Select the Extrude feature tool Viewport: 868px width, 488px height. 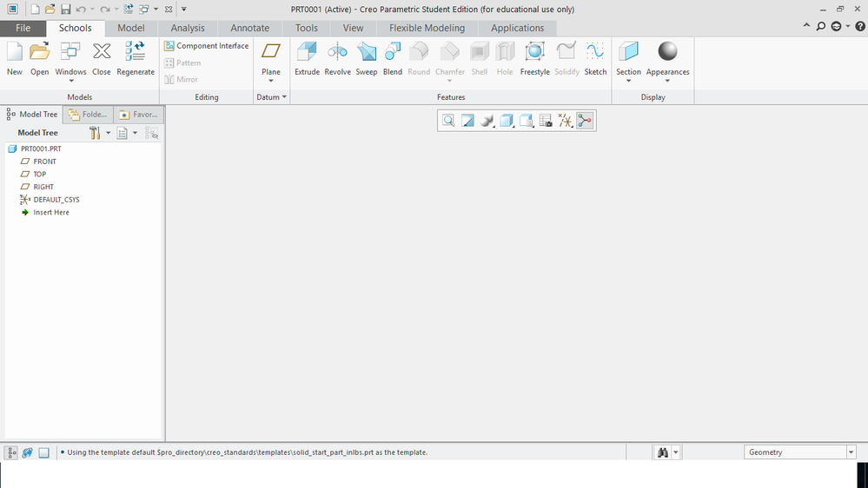click(307, 58)
